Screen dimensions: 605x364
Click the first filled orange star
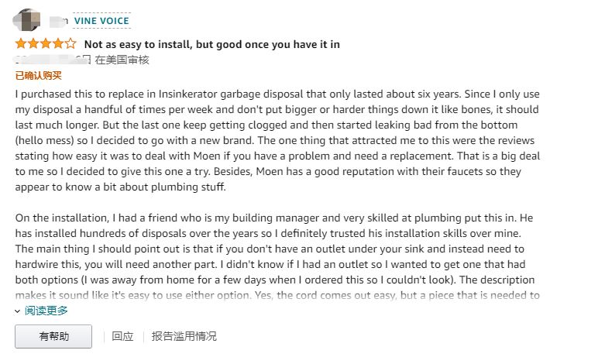[21, 43]
